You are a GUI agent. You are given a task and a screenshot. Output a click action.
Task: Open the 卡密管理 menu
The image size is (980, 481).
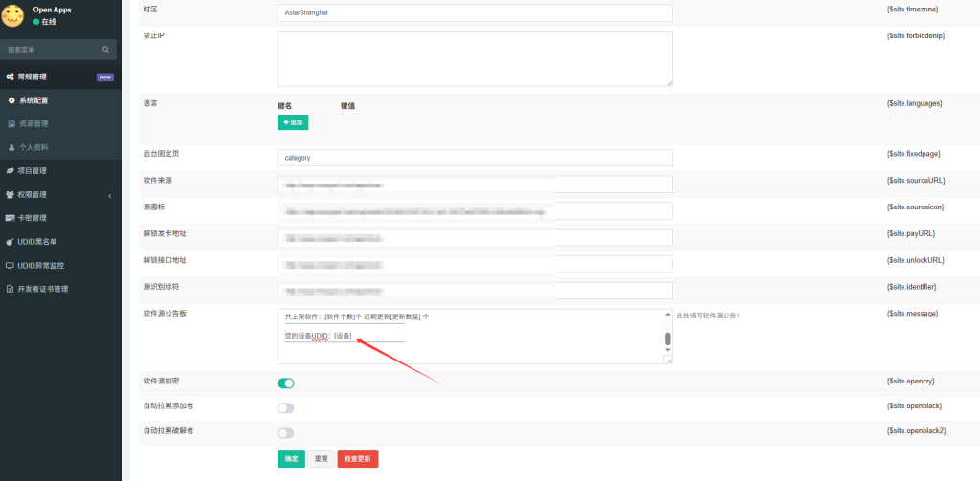[60, 218]
